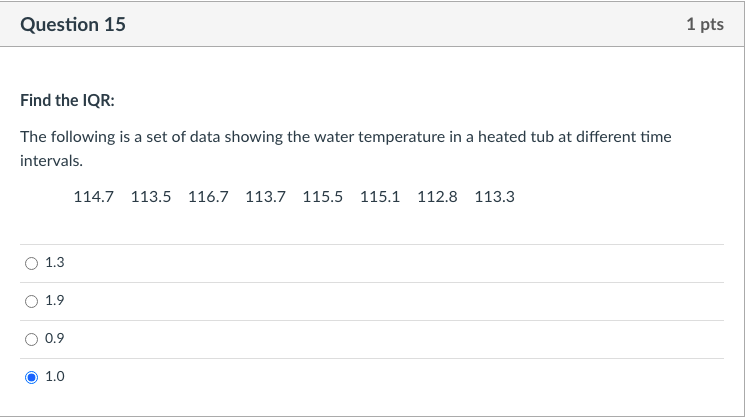Image resolution: width=746 pixels, height=420 pixels.
Task: Click the Question 15 heading
Action: pos(73,24)
